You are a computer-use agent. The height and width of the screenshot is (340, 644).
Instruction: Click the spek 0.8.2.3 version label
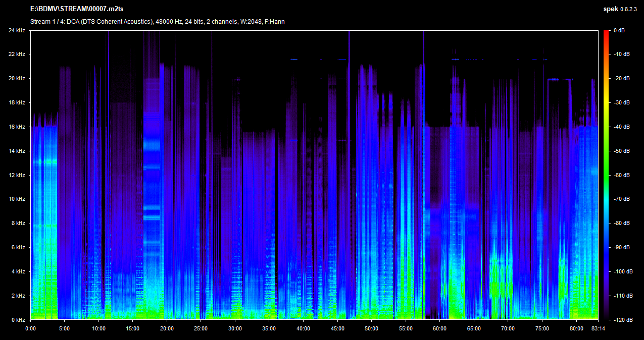tap(621, 9)
